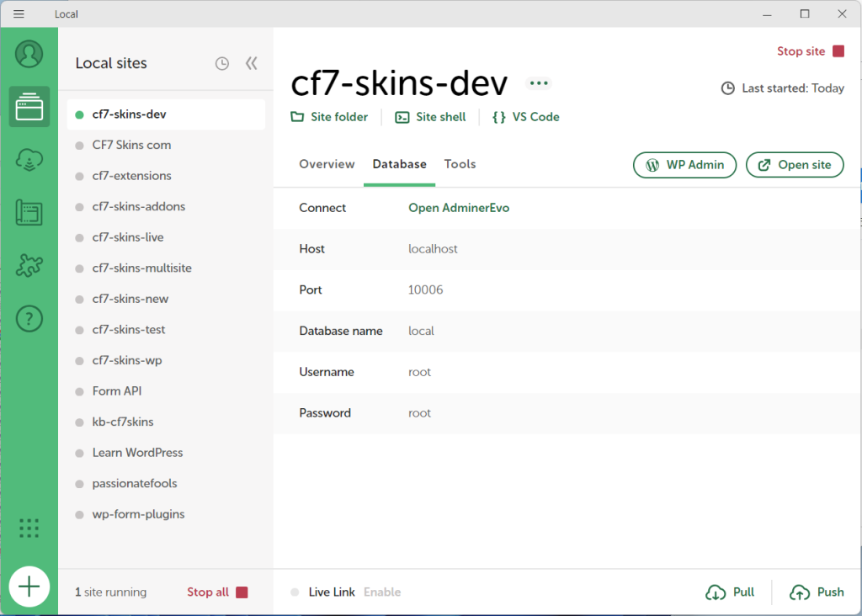Image resolution: width=862 pixels, height=616 pixels.
Task: Select cf7-skins-multisite in the site list
Action: click(x=142, y=268)
